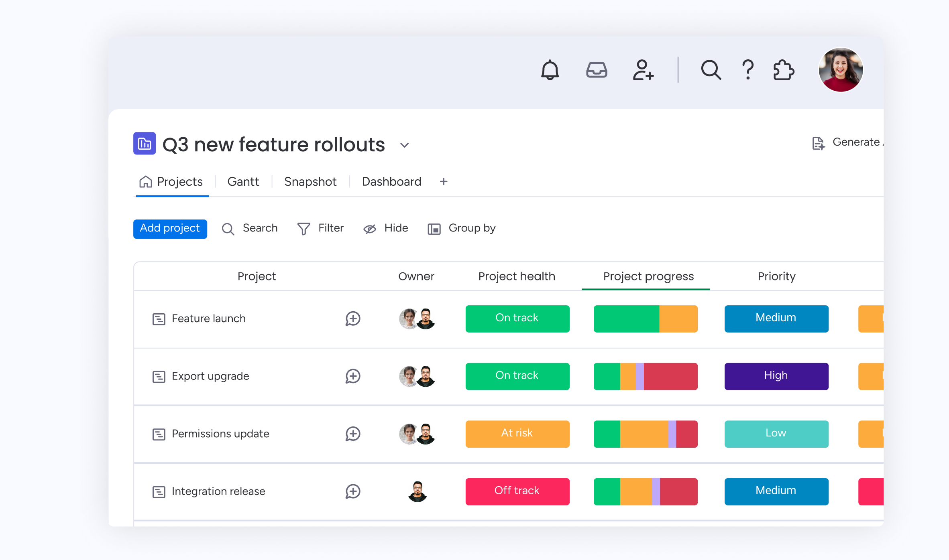Add comment to Integration release

coord(352,491)
